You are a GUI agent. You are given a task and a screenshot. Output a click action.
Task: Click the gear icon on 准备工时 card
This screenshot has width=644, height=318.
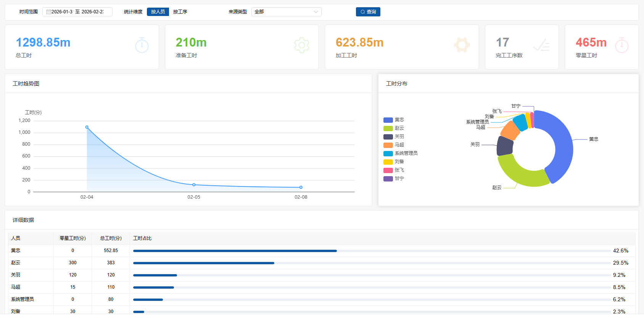301,45
